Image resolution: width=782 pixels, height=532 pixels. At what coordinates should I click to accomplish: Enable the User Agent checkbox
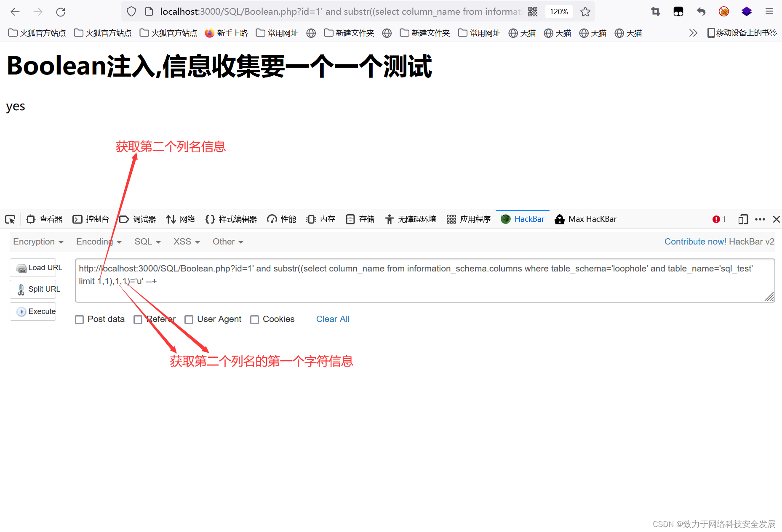tap(189, 320)
